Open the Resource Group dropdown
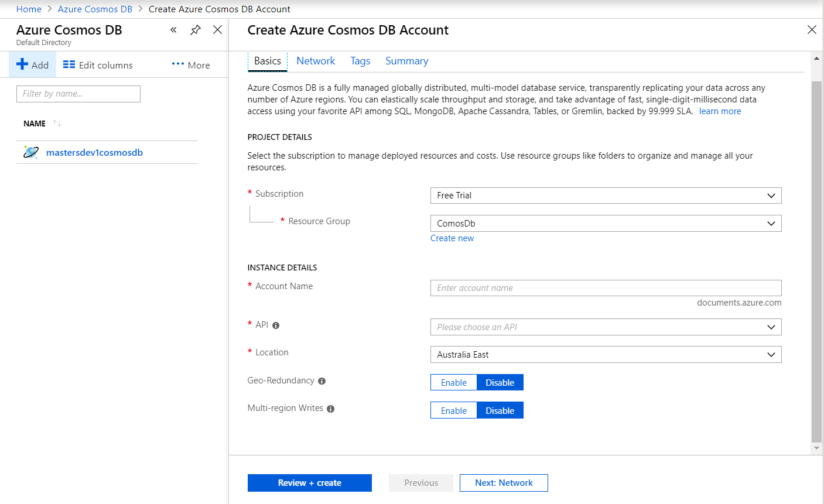Image resolution: width=824 pixels, height=504 pixels. [x=606, y=224]
